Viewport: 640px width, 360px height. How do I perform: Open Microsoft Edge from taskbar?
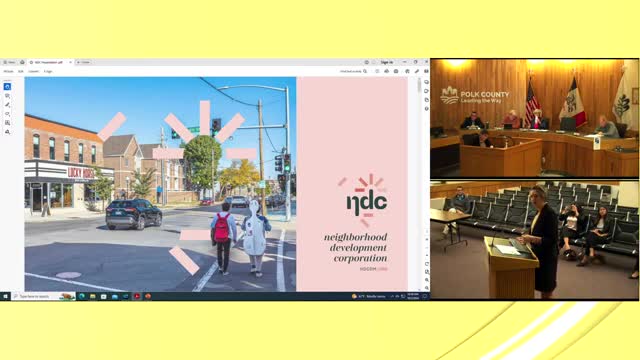82,296
